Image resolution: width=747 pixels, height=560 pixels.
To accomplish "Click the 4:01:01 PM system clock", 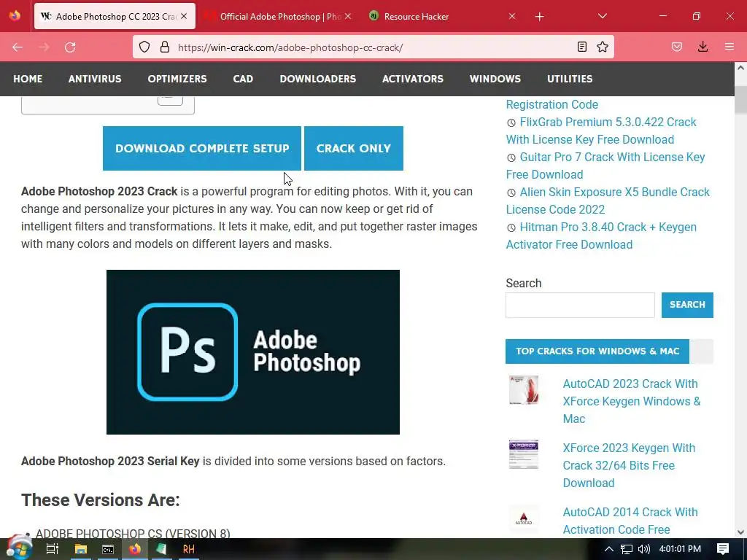I will [x=681, y=549].
